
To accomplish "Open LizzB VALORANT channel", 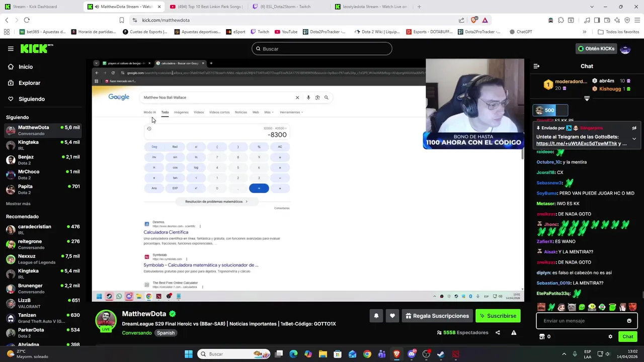I will [43, 303].
